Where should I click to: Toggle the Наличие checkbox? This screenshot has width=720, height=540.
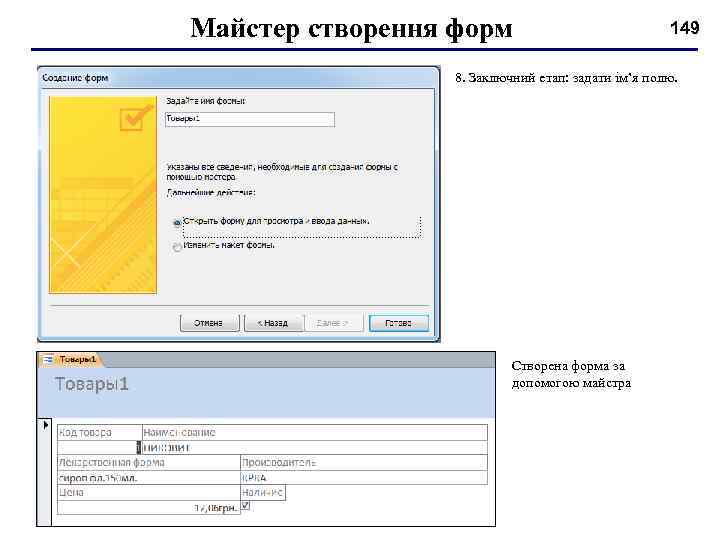246,506
